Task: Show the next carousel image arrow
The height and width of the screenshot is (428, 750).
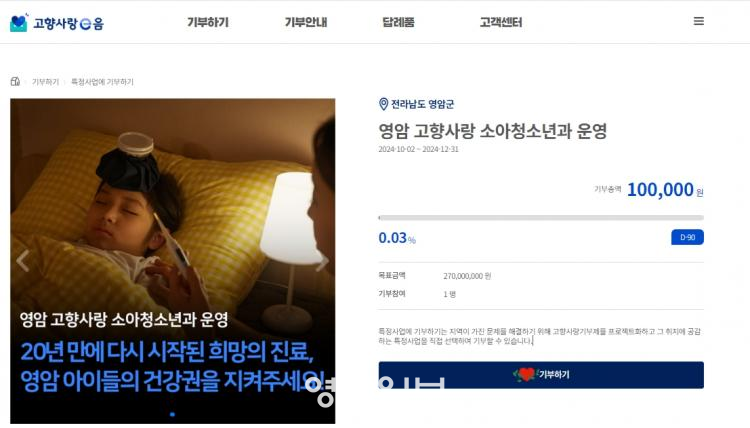Action: click(322, 261)
